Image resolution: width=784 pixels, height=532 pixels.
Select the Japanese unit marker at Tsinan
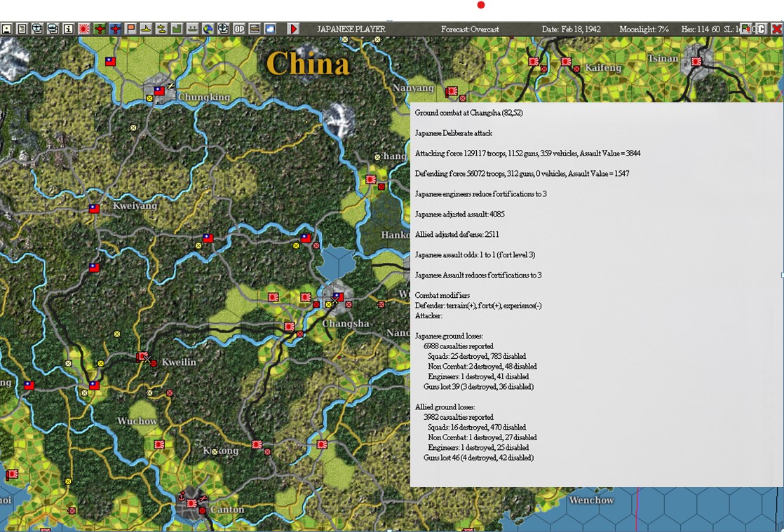tap(696, 62)
